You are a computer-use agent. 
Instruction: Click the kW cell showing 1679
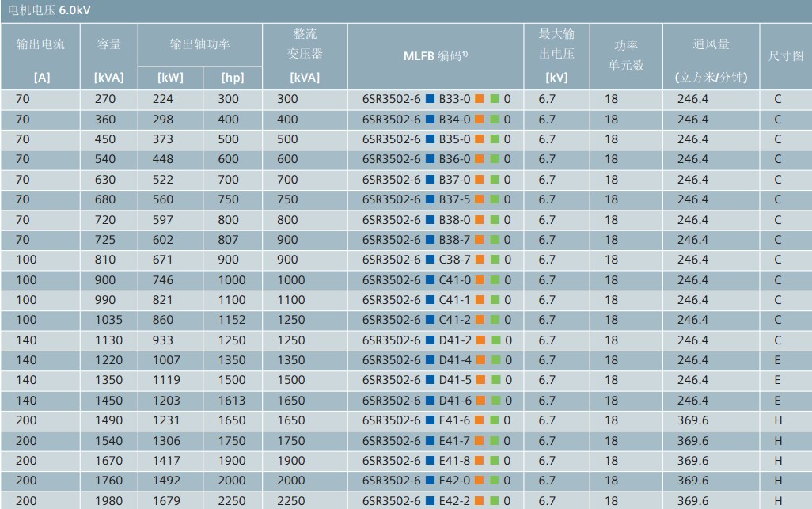tap(169, 501)
